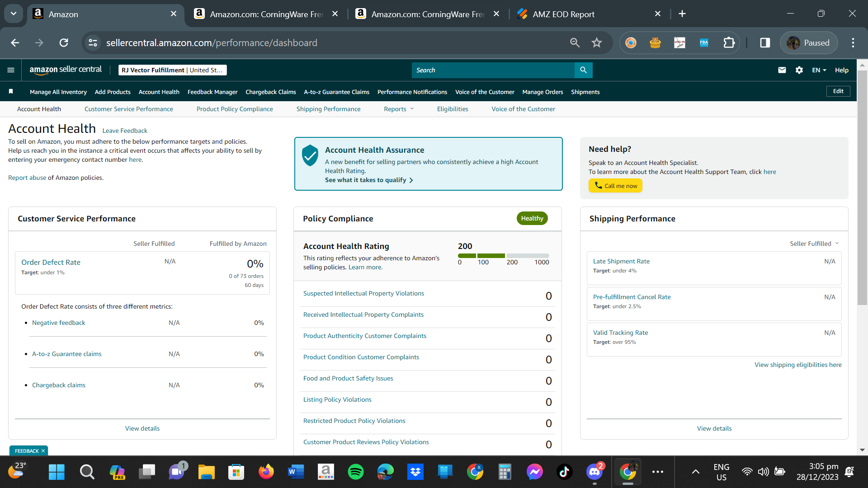Open Chrome three-dot menu
This screenshot has width=868, height=488.
(x=853, y=42)
